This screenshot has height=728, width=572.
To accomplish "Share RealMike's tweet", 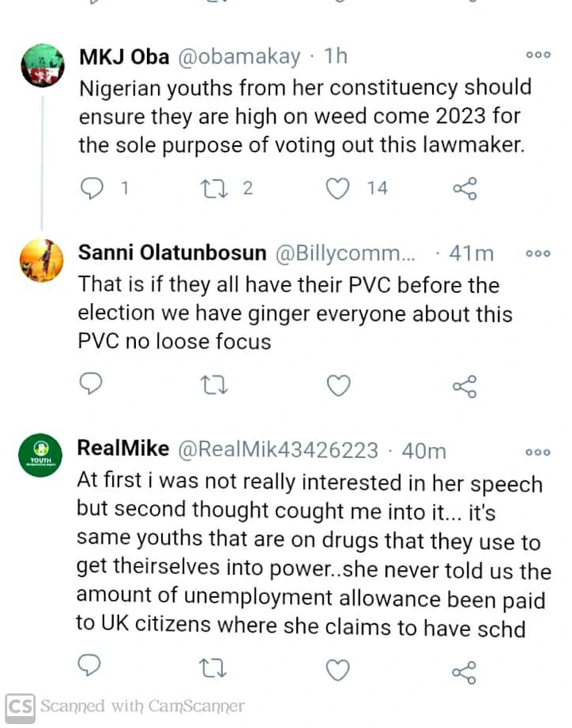I will [x=464, y=671].
